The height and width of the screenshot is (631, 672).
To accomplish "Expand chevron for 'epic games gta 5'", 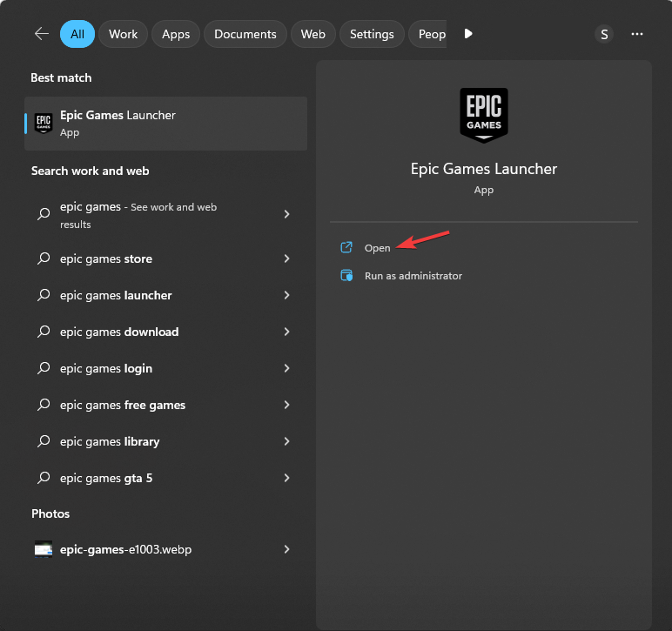I will coord(286,478).
